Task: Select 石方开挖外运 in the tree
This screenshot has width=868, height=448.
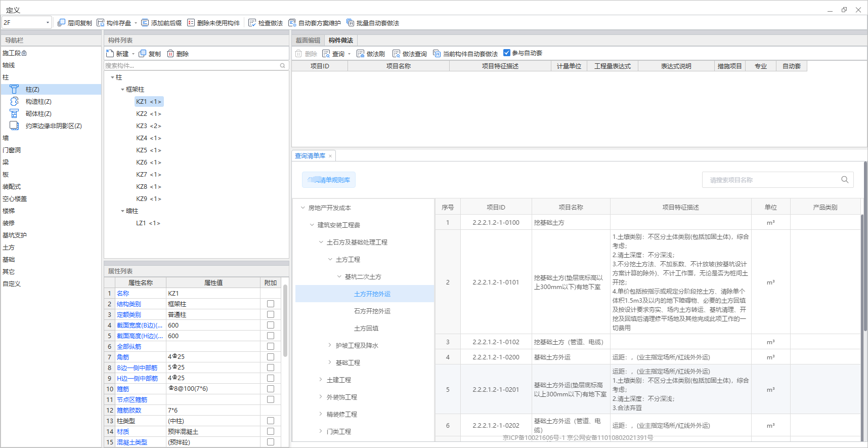Action: (x=372, y=311)
